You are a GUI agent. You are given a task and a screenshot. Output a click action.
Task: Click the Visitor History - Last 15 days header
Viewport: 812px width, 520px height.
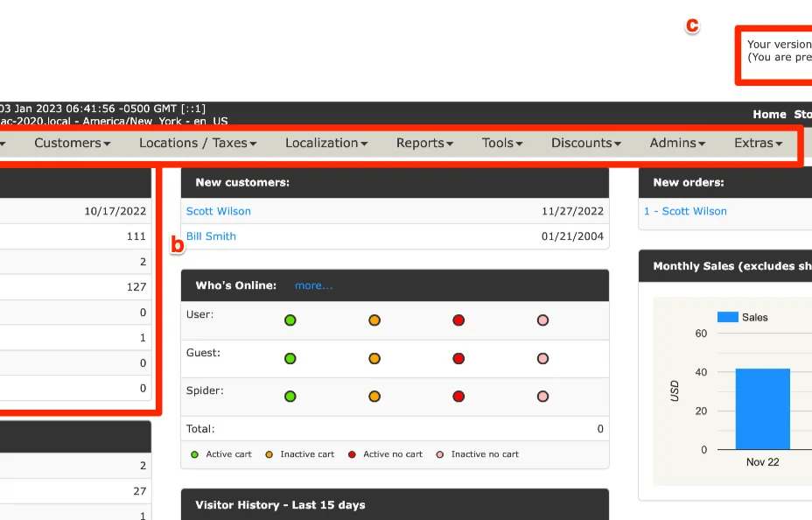pyautogui.click(x=395, y=504)
